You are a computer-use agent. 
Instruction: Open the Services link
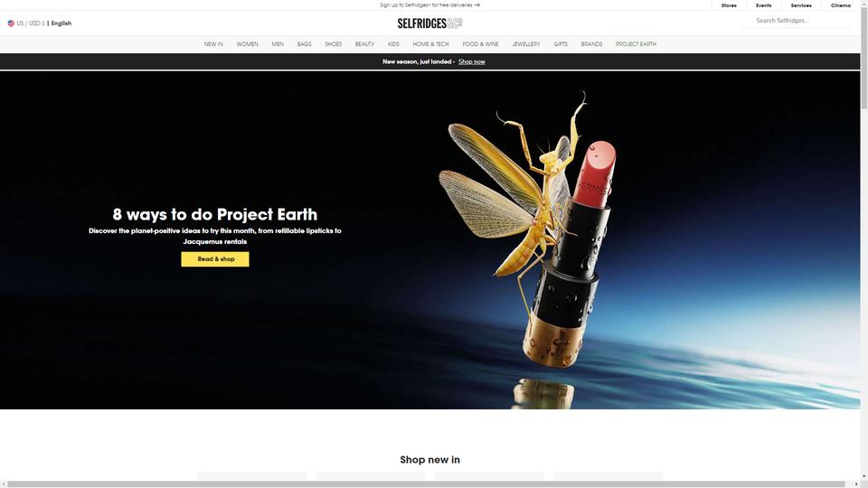(x=801, y=5)
